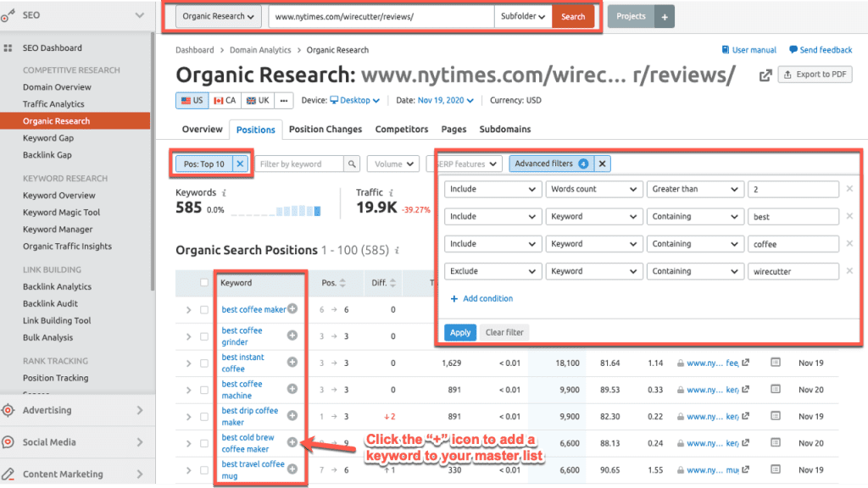
Task: Delete the 'wirecutter' exclude condition row
Action: pos(849,271)
